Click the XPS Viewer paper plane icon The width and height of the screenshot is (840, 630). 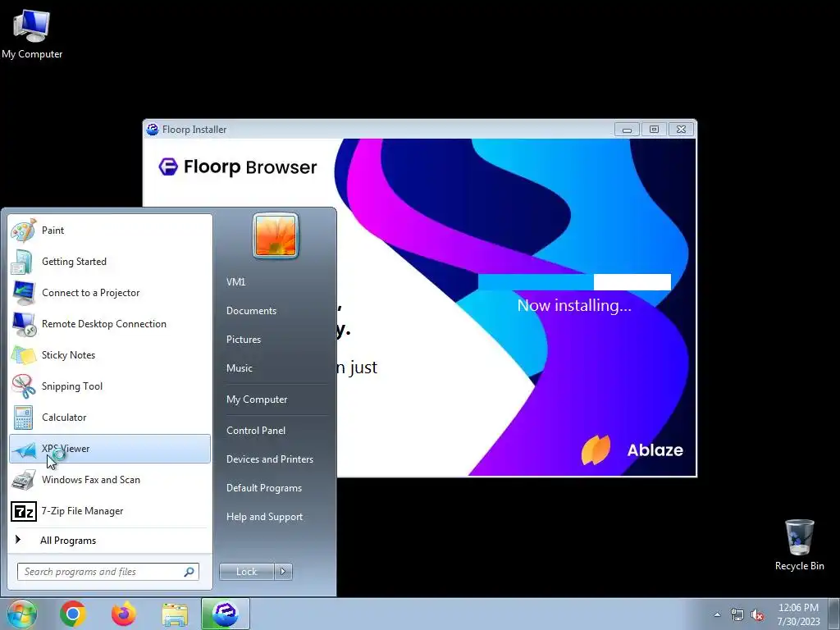[24, 449]
